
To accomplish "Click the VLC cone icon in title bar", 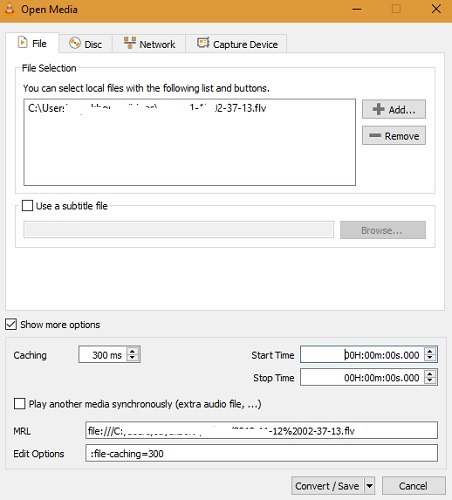I will coord(10,9).
